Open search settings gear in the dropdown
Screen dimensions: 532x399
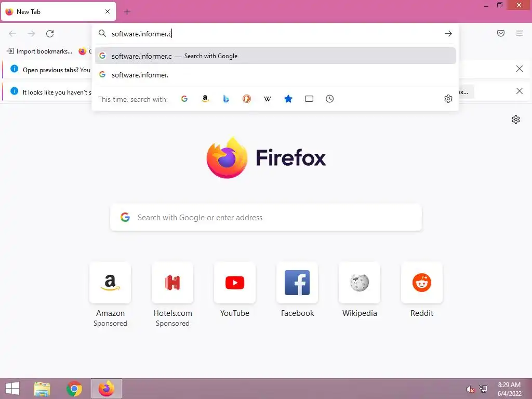pos(448,99)
